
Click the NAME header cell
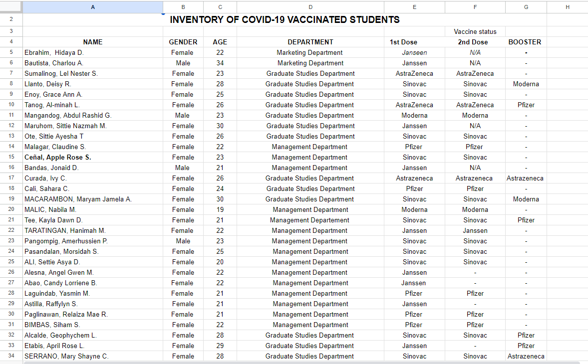[x=93, y=42]
